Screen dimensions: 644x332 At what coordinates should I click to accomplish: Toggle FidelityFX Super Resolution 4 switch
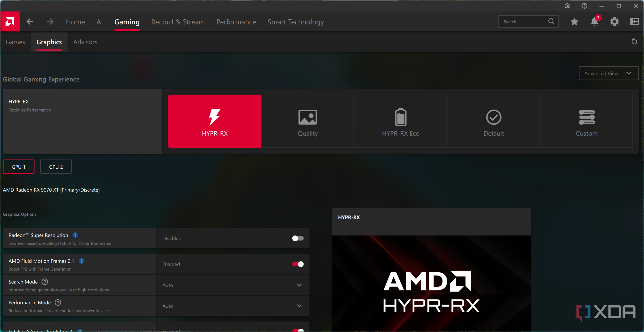click(x=298, y=330)
